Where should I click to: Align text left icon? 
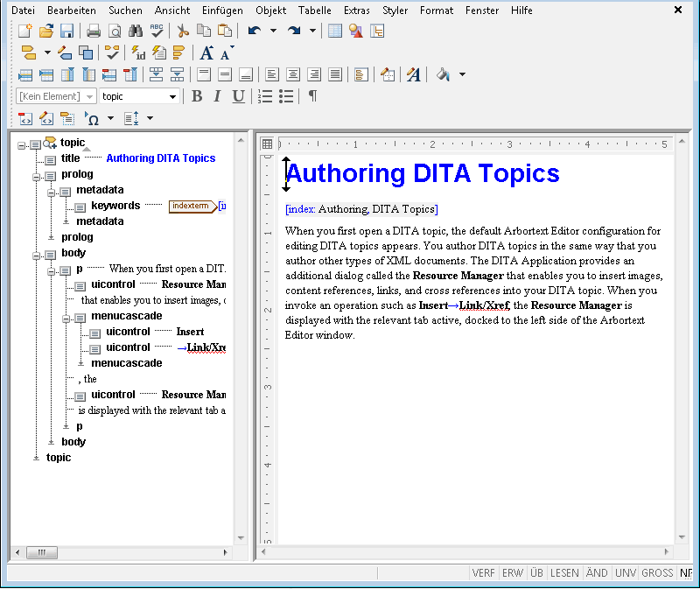pos(272,74)
